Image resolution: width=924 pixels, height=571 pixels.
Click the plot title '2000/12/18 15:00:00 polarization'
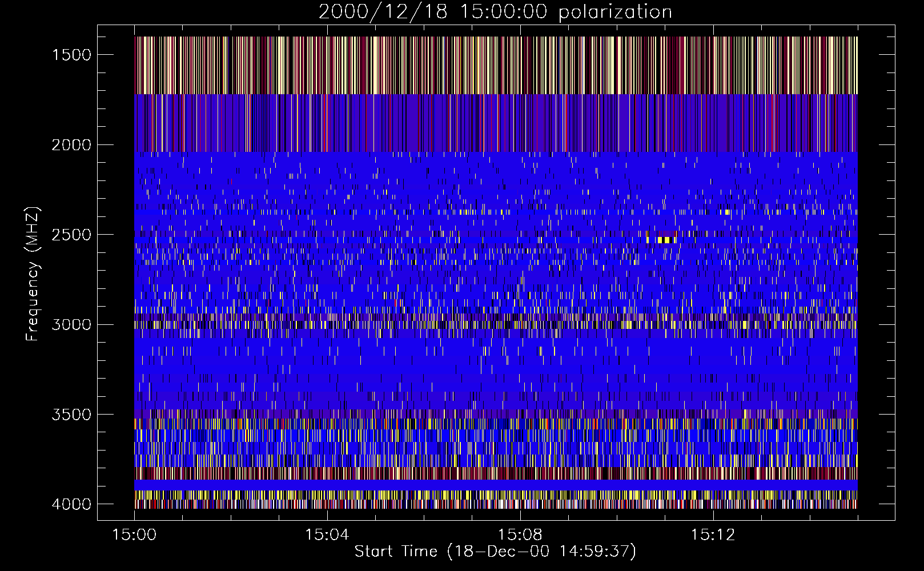tap(495, 12)
